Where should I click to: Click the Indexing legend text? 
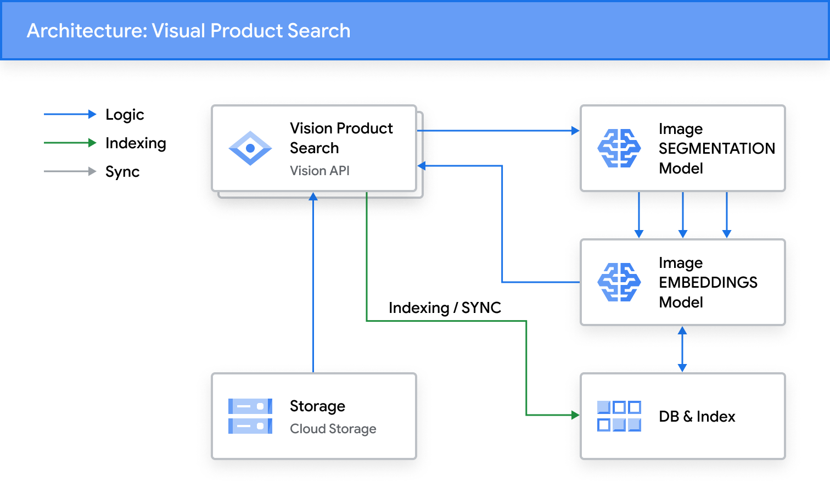point(136,143)
